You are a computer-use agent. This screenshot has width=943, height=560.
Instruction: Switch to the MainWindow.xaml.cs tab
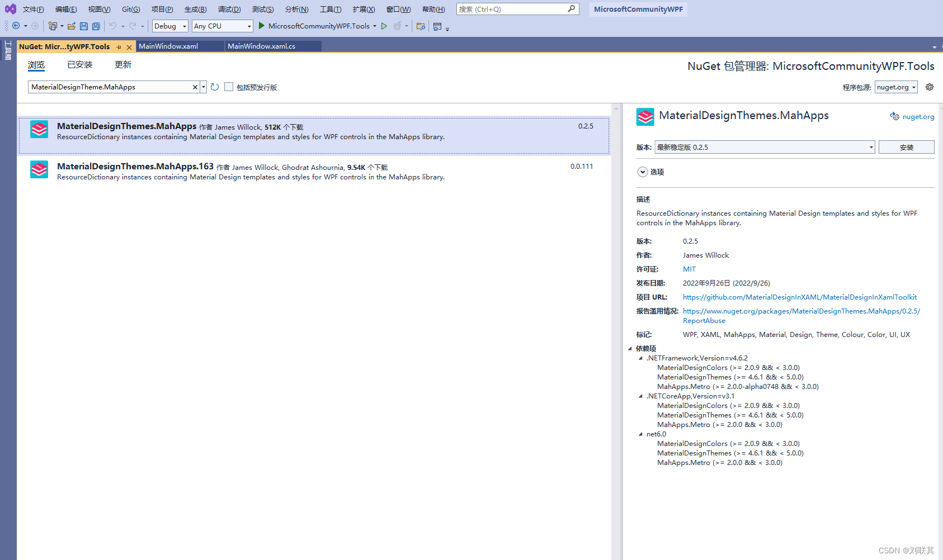(x=273, y=46)
